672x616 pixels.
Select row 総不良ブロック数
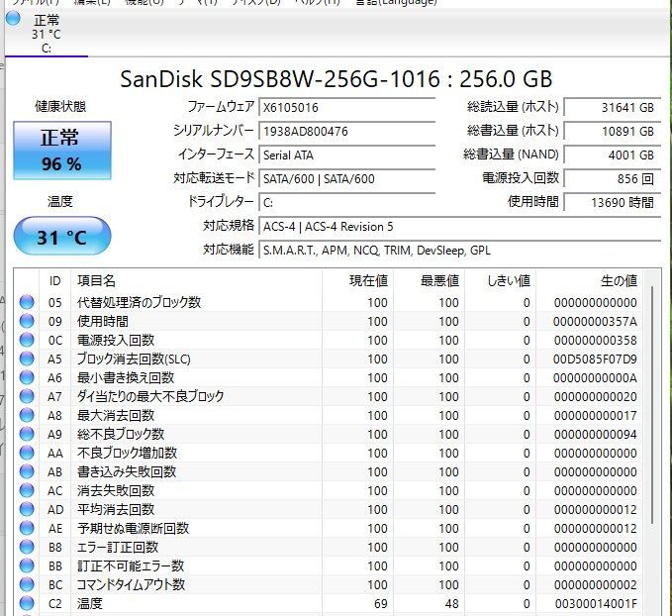(328, 434)
